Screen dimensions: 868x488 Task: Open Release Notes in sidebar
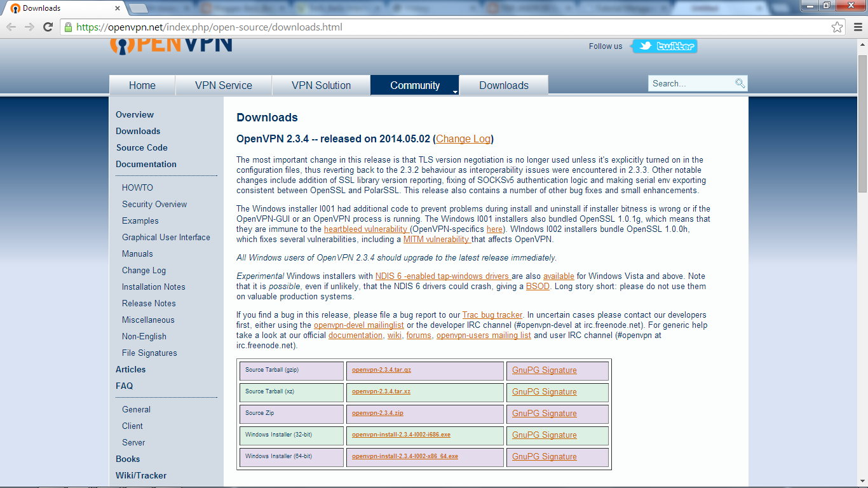(x=149, y=303)
